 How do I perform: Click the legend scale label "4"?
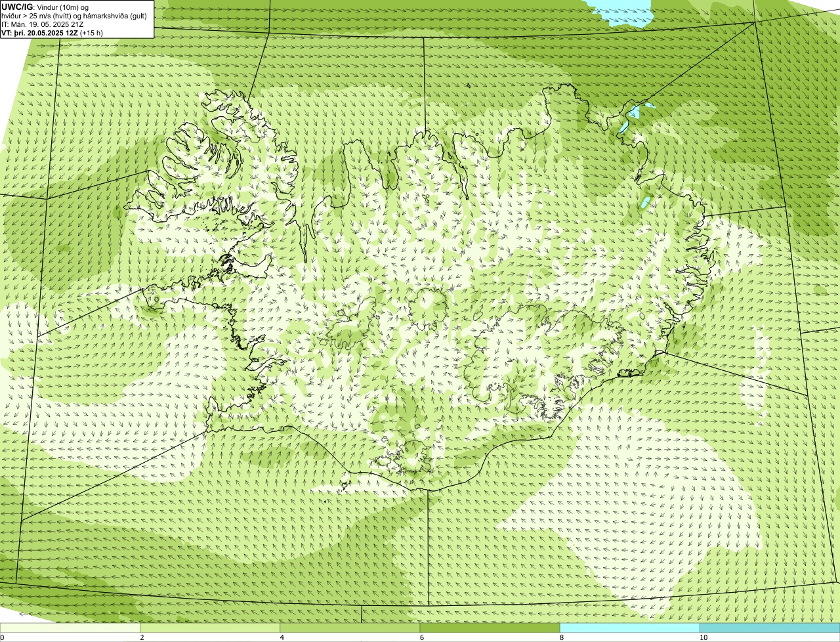tap(282, 637)
